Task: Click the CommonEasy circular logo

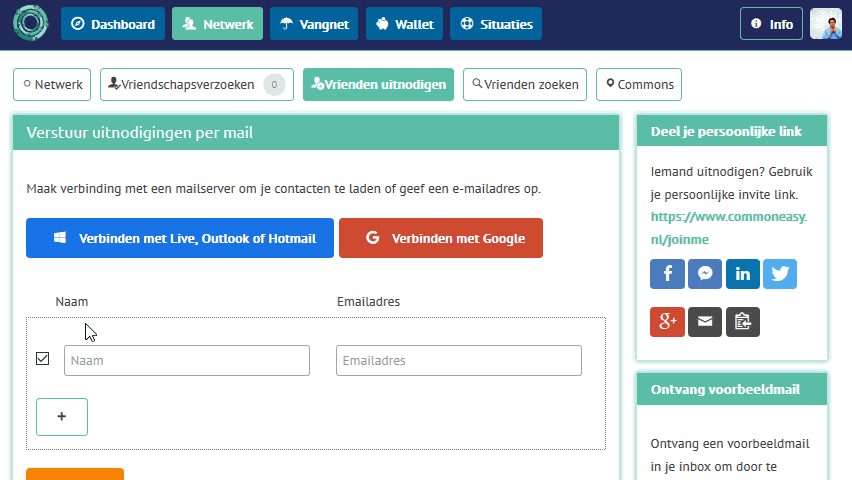Action: click(30, 24)
